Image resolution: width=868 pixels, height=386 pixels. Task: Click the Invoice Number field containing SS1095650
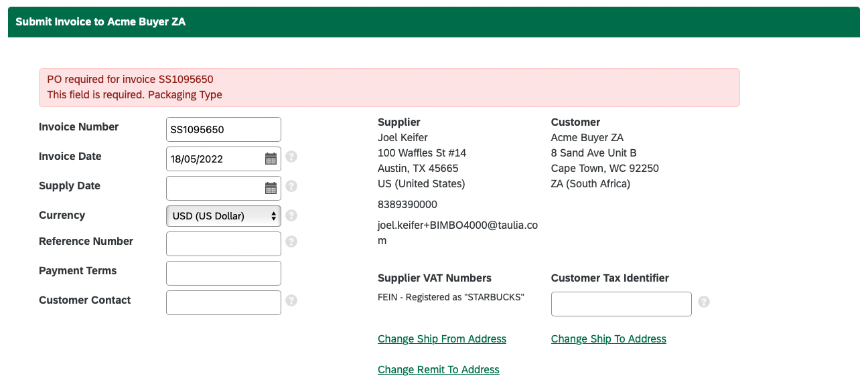click(x=224, y=129)
